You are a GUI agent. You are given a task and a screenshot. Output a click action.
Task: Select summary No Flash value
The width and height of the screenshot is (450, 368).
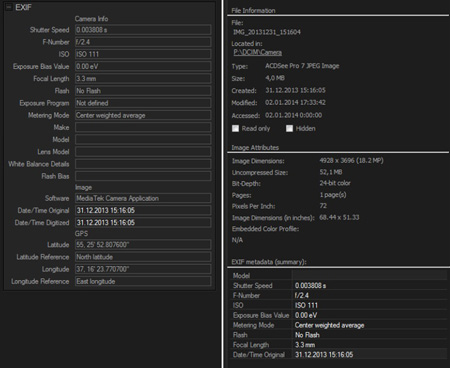click(307, 335)
